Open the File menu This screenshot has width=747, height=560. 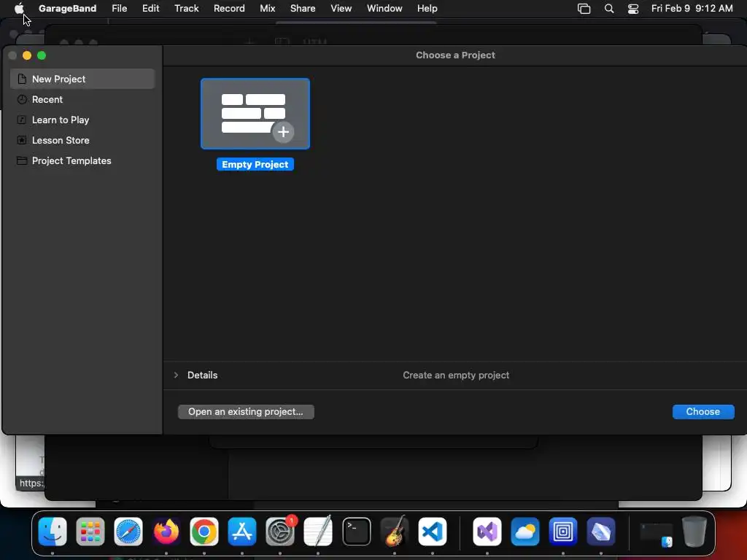[x=119, y=8]
